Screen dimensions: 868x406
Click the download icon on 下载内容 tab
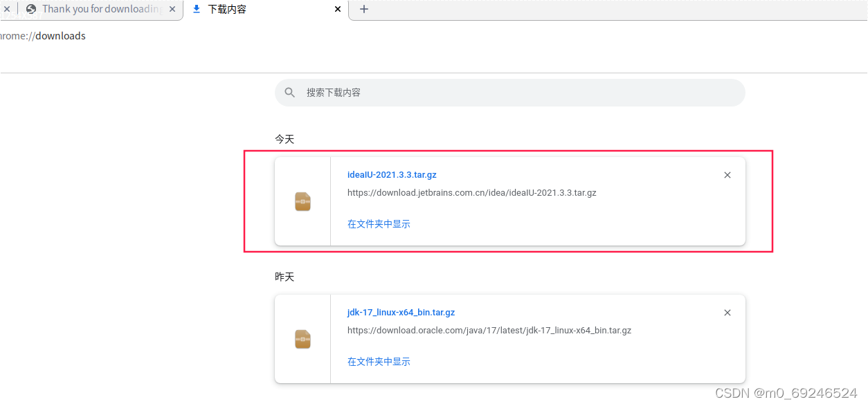coord(197,9)
